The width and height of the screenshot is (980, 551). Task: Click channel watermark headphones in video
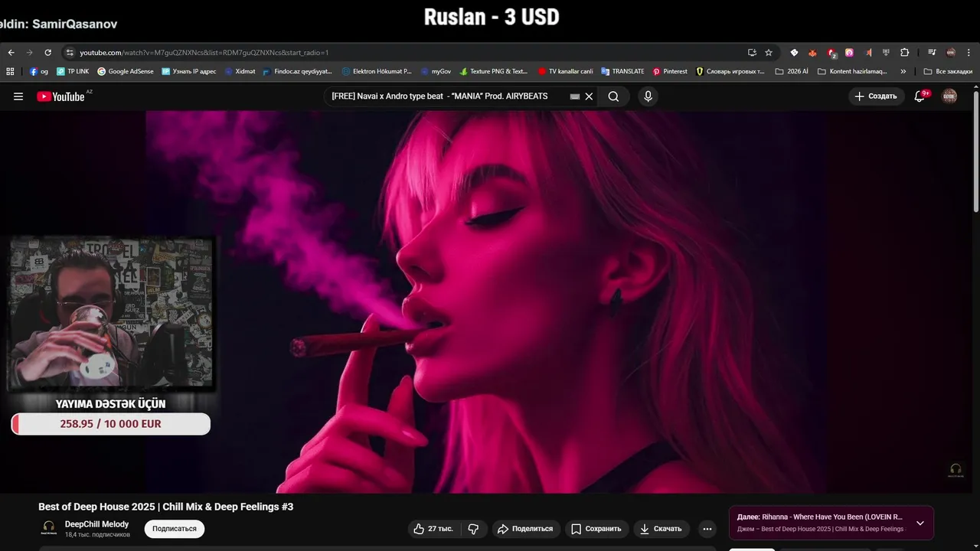click(955, 470)
